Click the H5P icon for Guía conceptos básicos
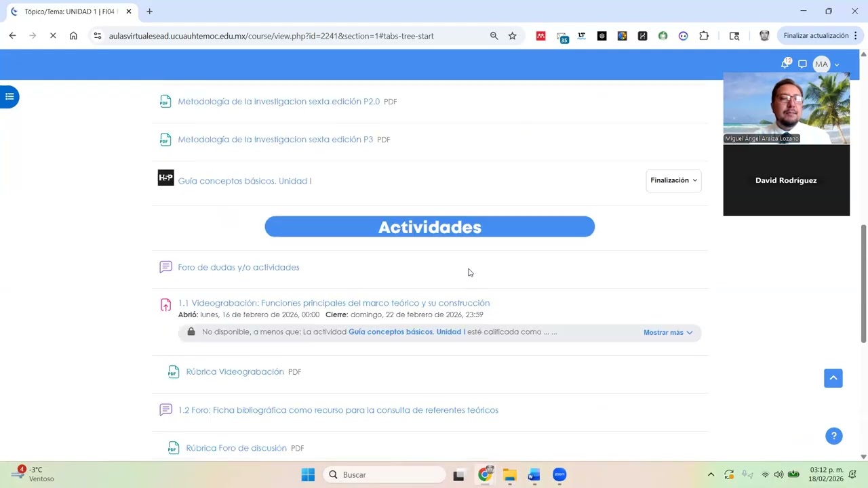Viewport: 868px width, 488px height. (x=165, y=178)
